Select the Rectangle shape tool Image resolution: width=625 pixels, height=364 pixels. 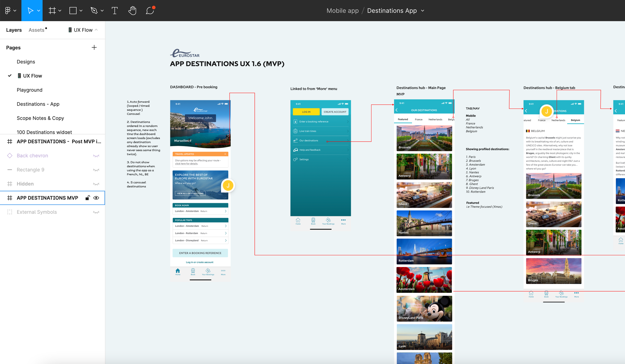click(x=73, y=10)
